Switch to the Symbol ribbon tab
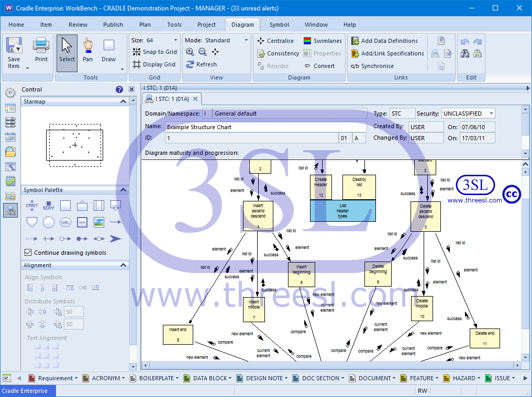This screenshot has width=532, height=397. [279, 25]
